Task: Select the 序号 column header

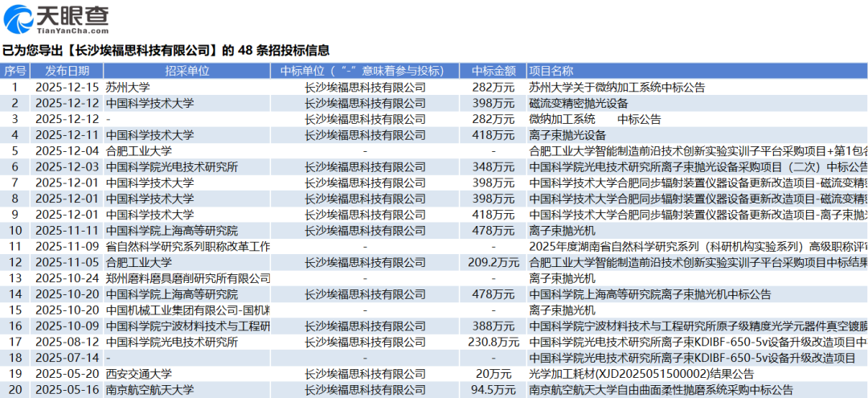Action: click(14, 71)
